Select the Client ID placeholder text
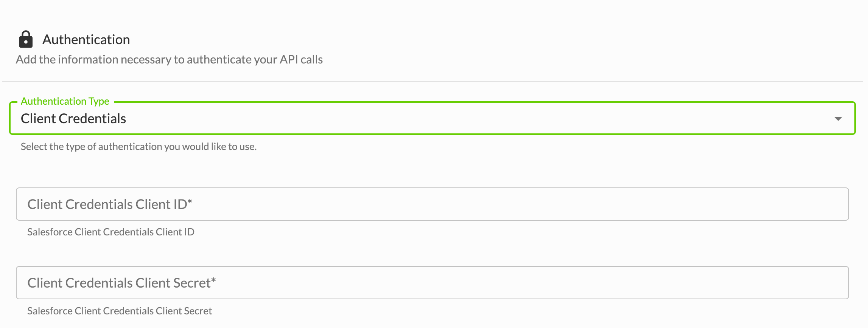The width and height of the screenshot is (868, 328). [110, 204]
